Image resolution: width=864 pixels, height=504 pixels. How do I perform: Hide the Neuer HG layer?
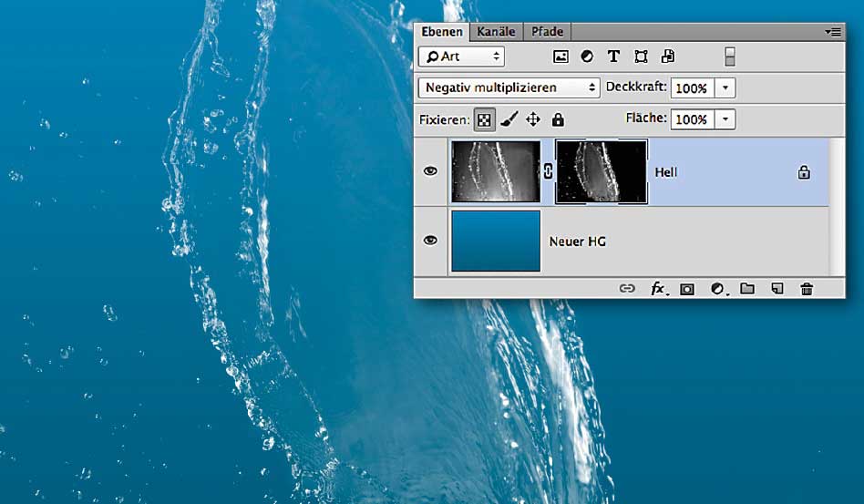click(430, 241)
